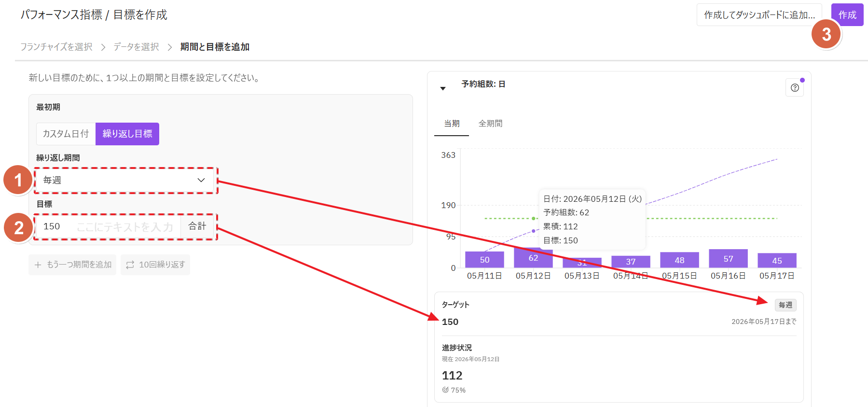Click the plus icon in もう一つ期間を追加
The width and height of the screenshot is (868, 407).
38,265
